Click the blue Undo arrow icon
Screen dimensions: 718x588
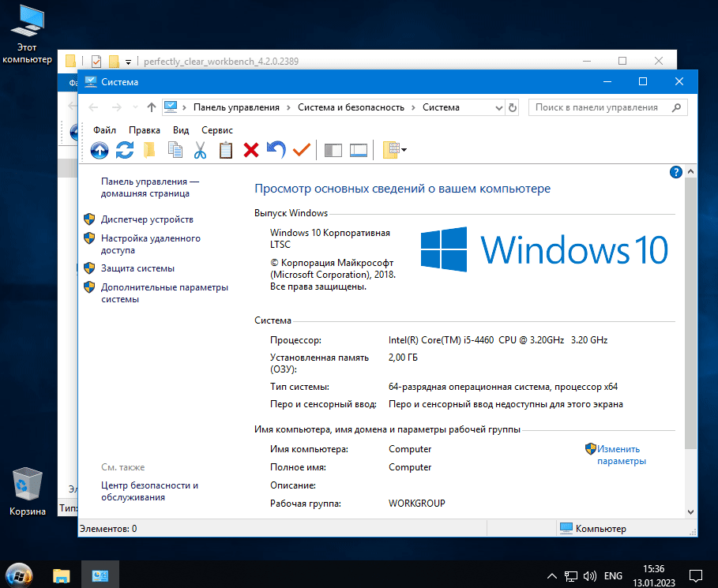[x=276, y=150]
